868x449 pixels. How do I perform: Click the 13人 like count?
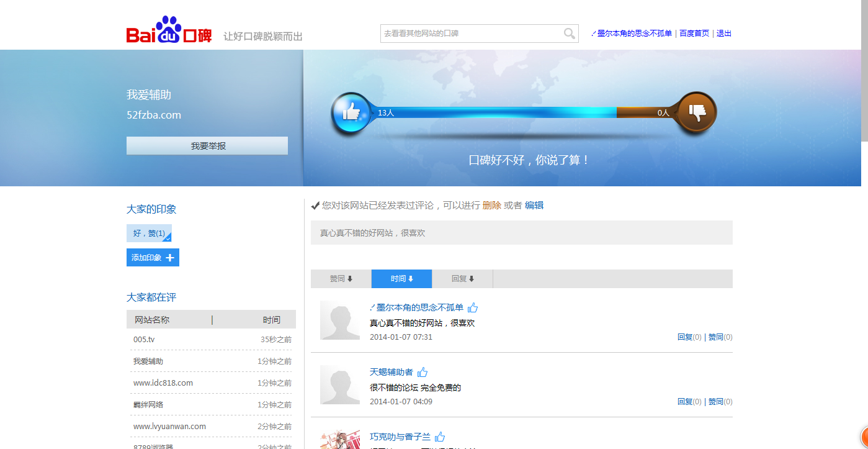click(386, 113)
